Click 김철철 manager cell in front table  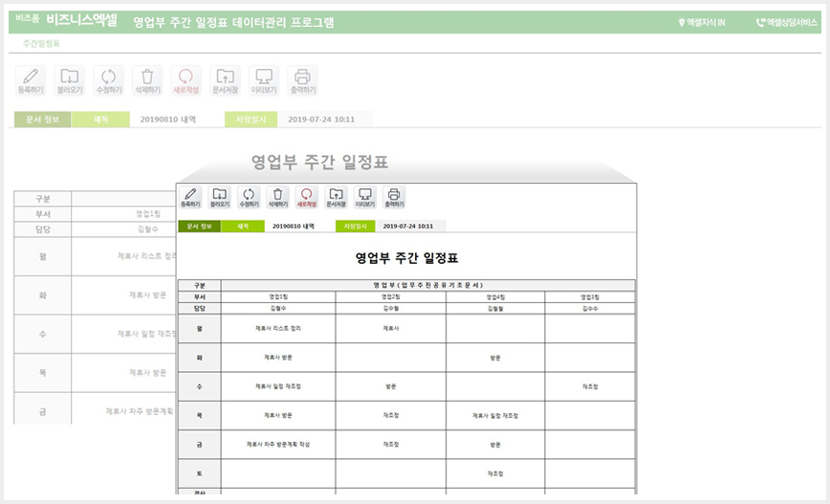pyautogui.click(x=495, y=308)
